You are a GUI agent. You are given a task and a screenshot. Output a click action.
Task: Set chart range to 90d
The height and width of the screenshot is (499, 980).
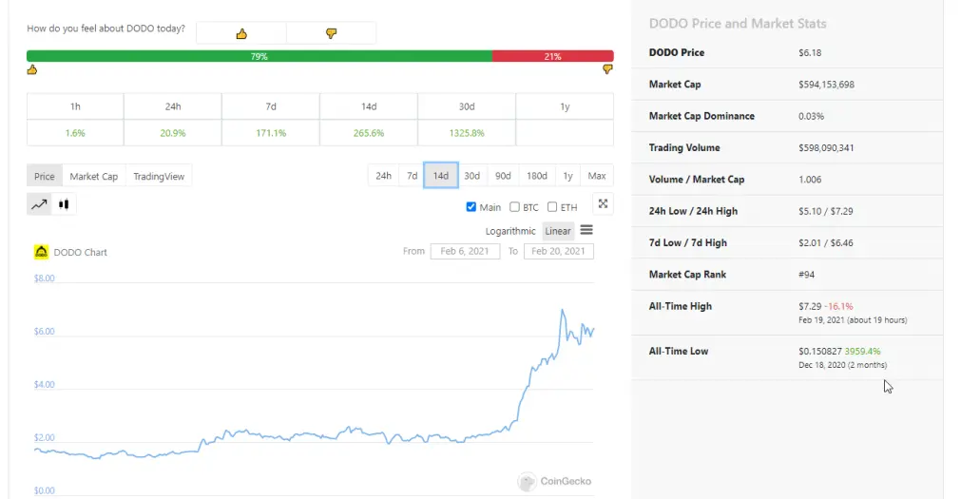503,176
